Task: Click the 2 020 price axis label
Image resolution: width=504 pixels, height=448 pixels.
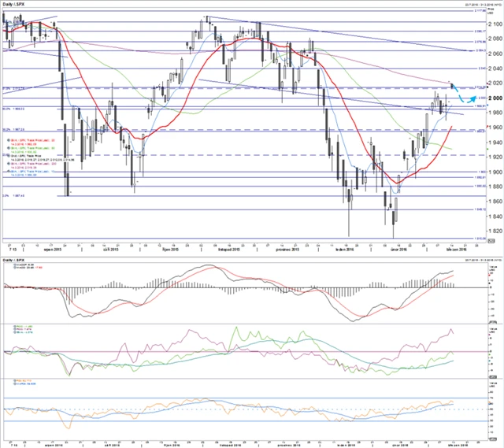Action: point(495,83)
